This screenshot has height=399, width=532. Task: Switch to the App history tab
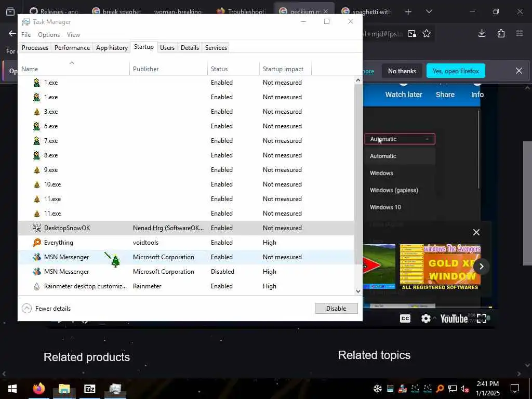[112, 47]
